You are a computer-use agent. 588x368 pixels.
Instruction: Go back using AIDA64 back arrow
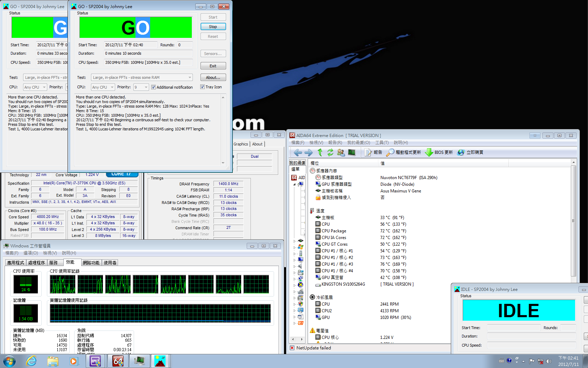(298, 152)
